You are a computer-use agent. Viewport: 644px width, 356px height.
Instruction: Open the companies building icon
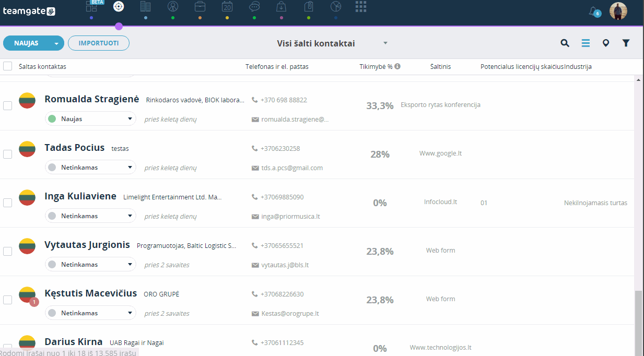pos(145,7)
